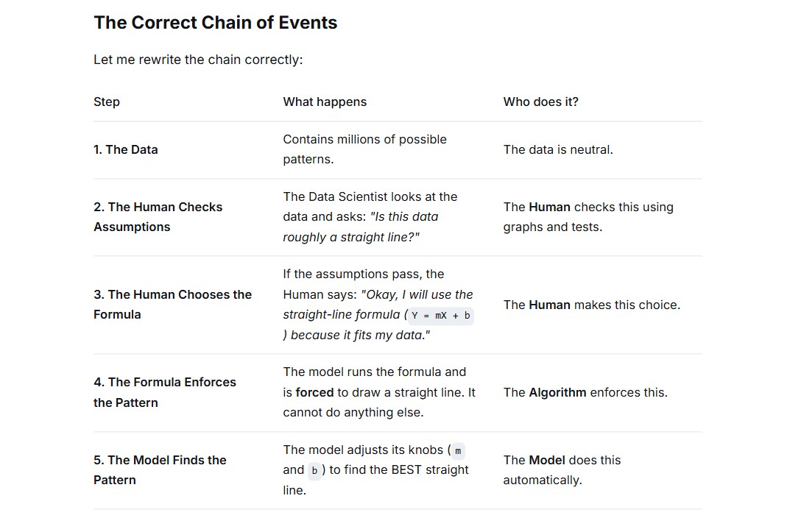Select the 'Let me rewrite the chain correctly' sentence
The height and width of the screenshot is (532, 801).
point(198,60)
